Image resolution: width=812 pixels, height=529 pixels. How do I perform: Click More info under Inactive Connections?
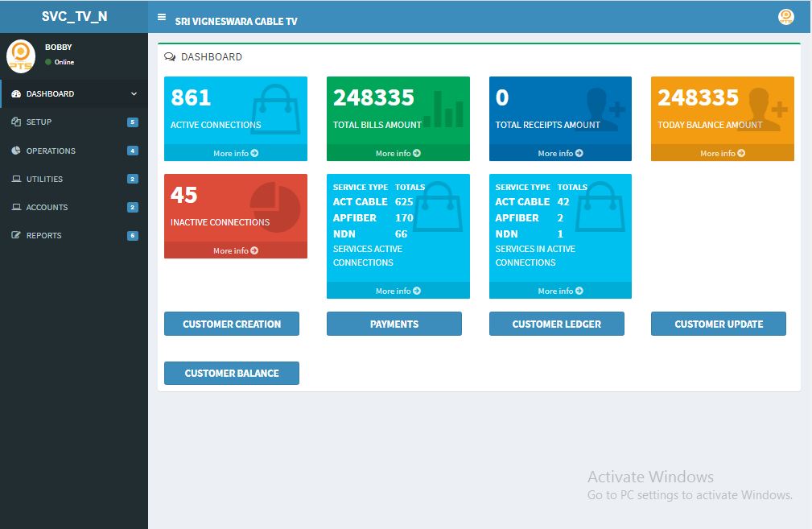tap(235, 251)
